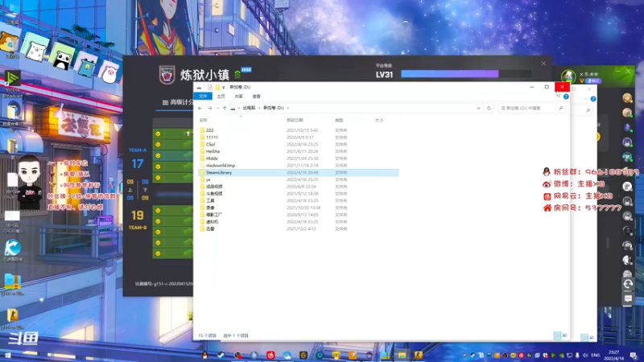Refresh the D: drive folder view
The height and width of the screenshot is (362, 644).
(x=489, y=108)
